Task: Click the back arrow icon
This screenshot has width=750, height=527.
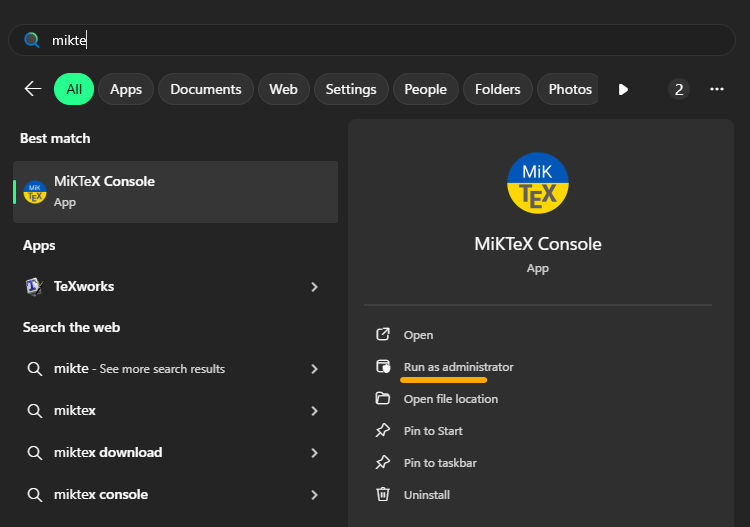Action: pos(33,88)
